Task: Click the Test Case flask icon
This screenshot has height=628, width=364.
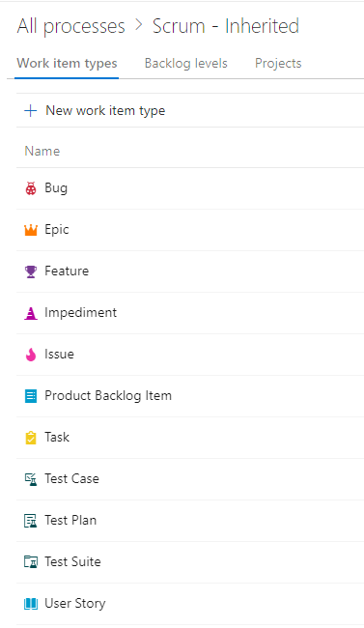Action: coord(31,479)
